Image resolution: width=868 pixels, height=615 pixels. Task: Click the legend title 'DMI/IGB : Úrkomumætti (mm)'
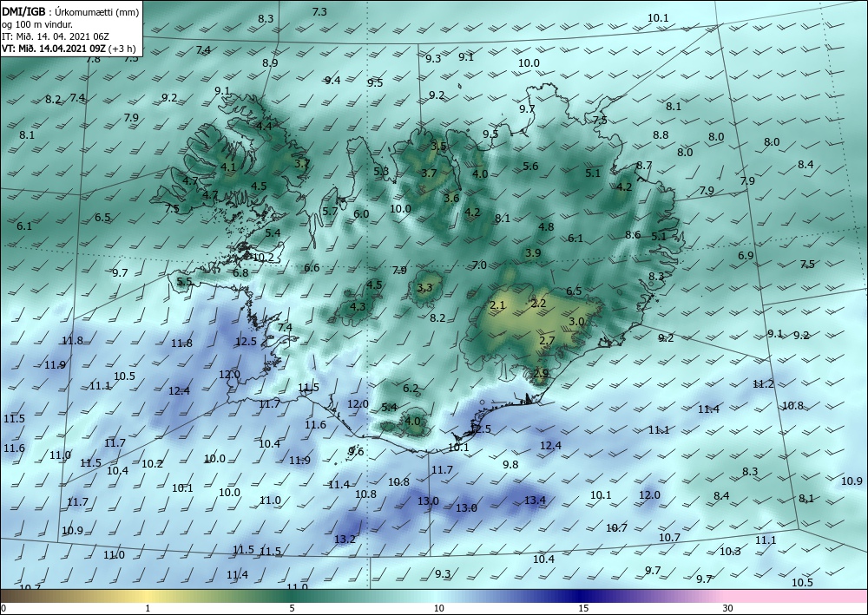[70, 11]
